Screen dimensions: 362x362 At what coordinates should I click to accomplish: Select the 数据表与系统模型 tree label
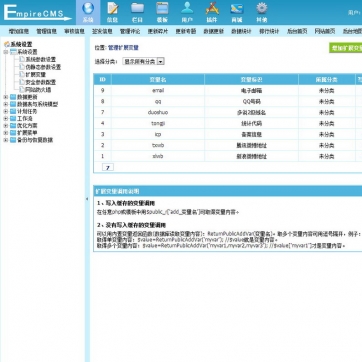37,104
